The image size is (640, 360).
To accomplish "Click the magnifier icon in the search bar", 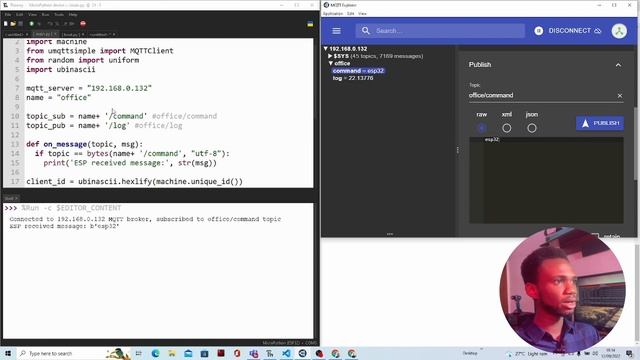I will pyautogui.click(x=365, y=31).
